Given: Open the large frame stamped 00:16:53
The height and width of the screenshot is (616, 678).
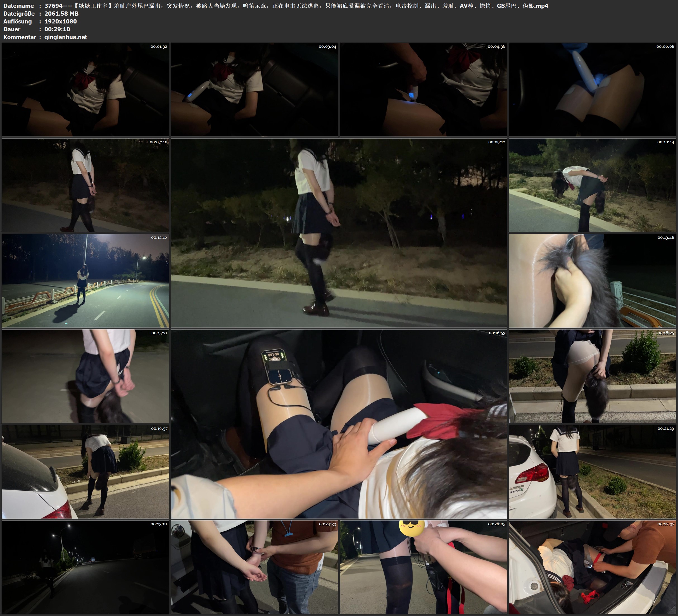Looking at the screenshot, I should point(339,424).
